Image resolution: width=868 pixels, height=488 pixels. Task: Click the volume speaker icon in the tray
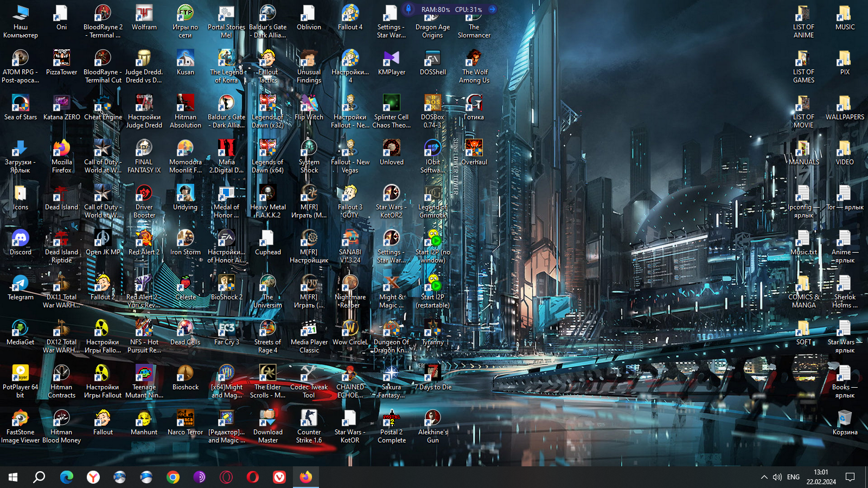pos(777,477)
